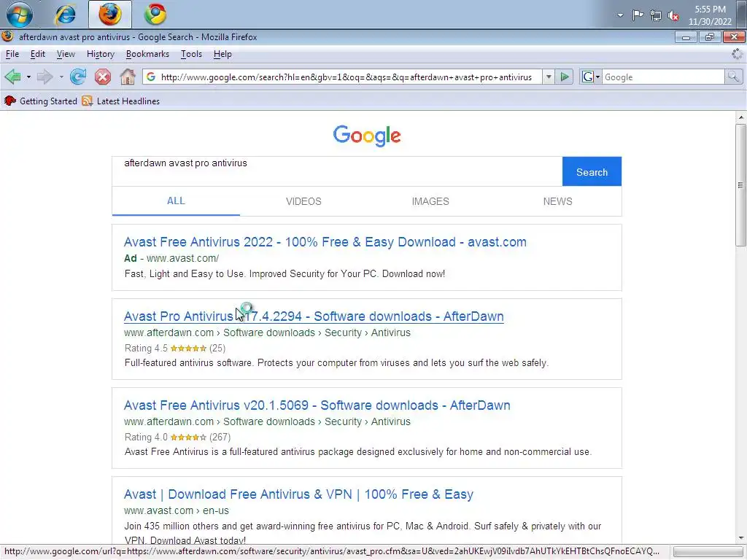The image size is (747, 560).
Task: Select the Firefox taskbar button
Action: click(x=110, y=15)
